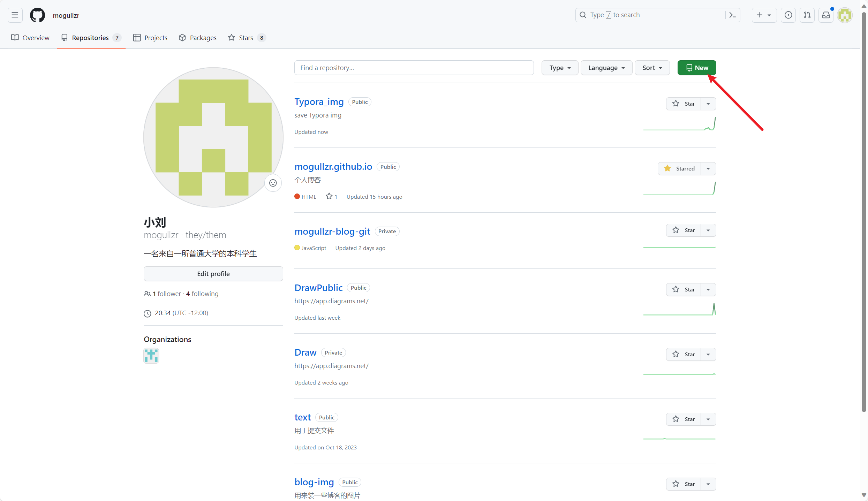Expand the Language filter dropdown
Image resolution: width=868 pixels, height=501 pixels.
click(x=606, y=68)
